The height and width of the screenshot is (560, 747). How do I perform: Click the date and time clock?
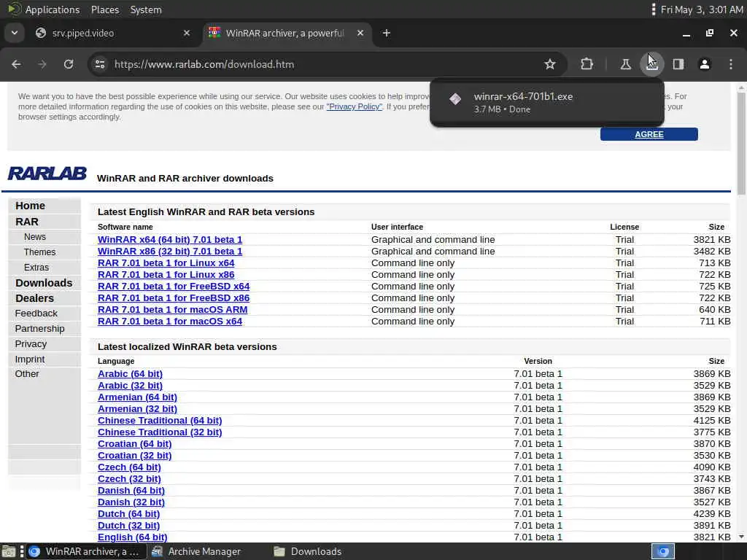[x=701, y=9]
